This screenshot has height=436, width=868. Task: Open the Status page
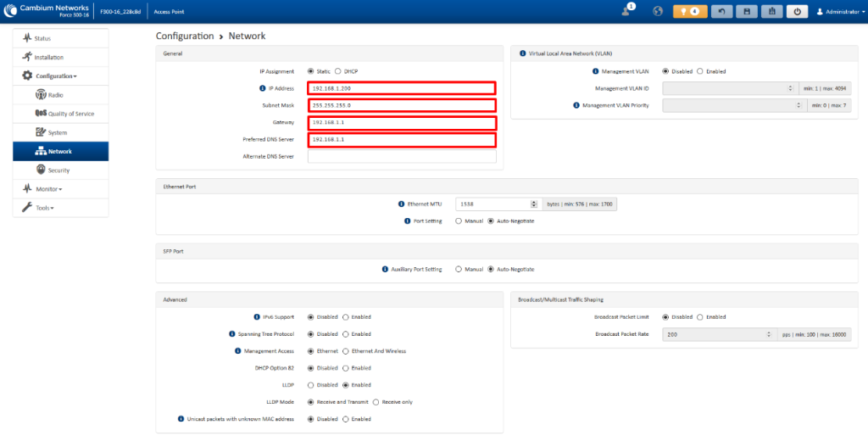point(42,38)
